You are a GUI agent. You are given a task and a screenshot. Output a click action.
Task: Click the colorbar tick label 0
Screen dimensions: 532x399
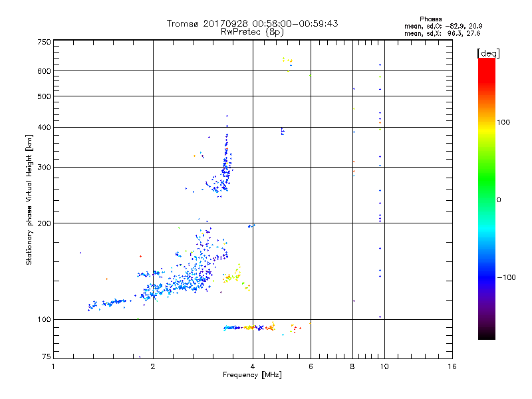click(x=499, y=200)
